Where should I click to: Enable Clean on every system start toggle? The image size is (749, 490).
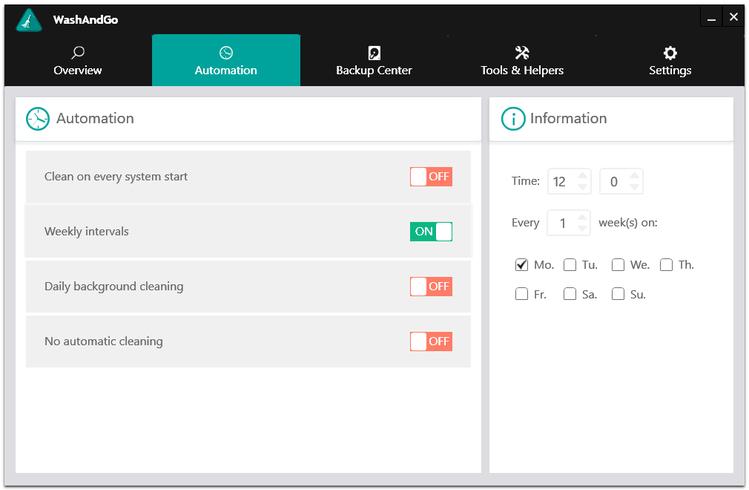pos(431,177)
